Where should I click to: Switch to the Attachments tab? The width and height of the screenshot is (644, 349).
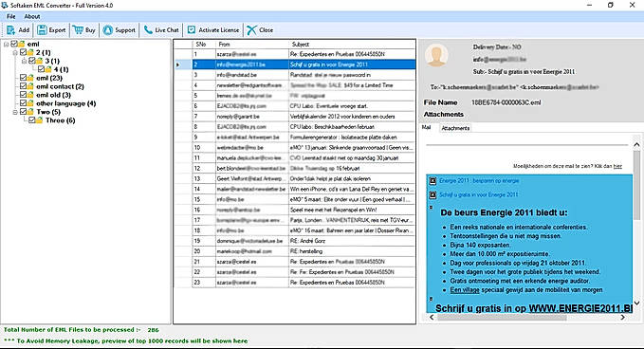[455, 128]
